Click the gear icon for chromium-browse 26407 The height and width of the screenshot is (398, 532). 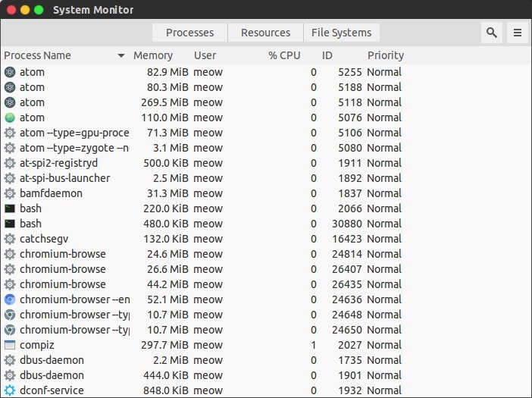[10, 269]
